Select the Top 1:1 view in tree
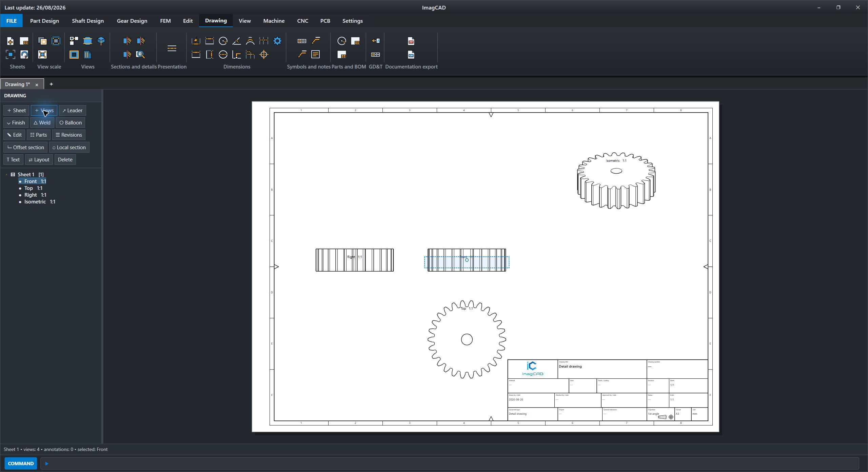 coord(33,188)
